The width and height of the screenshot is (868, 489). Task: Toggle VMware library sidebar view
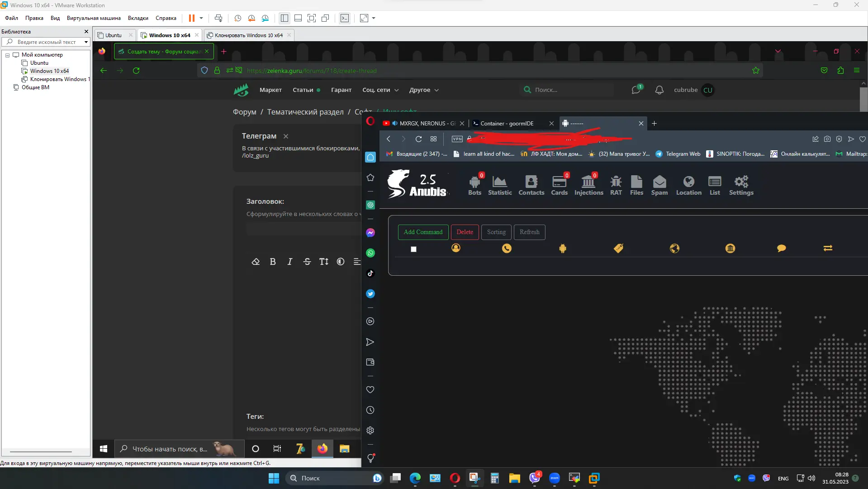(x=285, y=18)
